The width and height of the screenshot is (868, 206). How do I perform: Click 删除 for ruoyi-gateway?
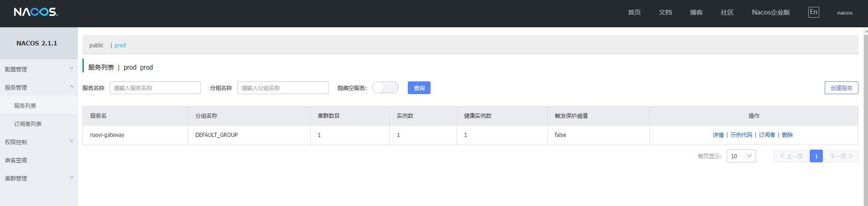click(x=787, y=135)
